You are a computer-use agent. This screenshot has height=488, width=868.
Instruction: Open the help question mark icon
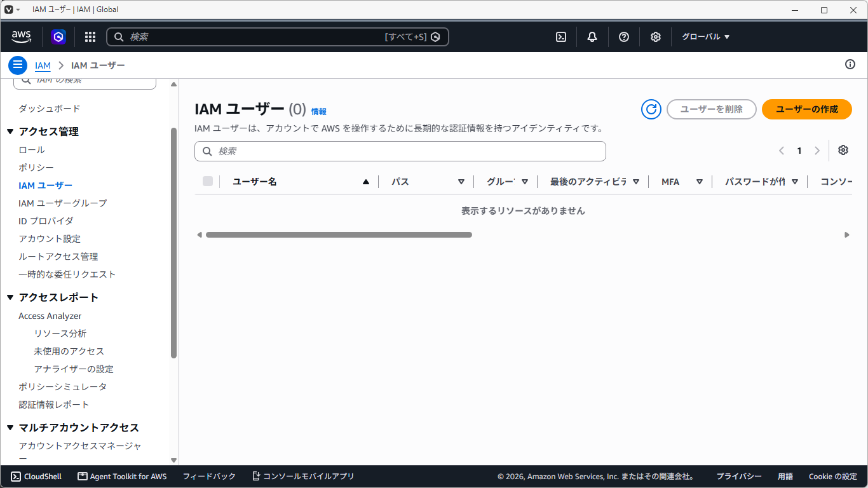coord(624,37)
